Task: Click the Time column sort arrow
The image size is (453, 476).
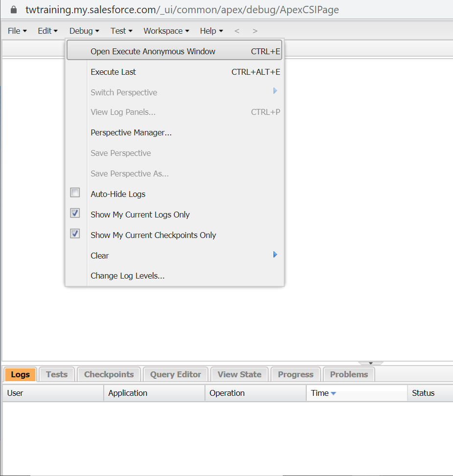Action: pyautogui.click(x=334, y=393)
